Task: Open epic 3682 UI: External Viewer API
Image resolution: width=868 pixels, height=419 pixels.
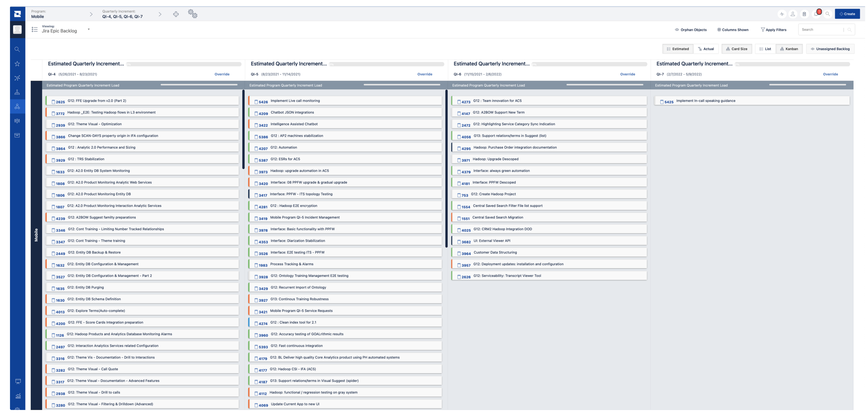Action: pos(549,241)
